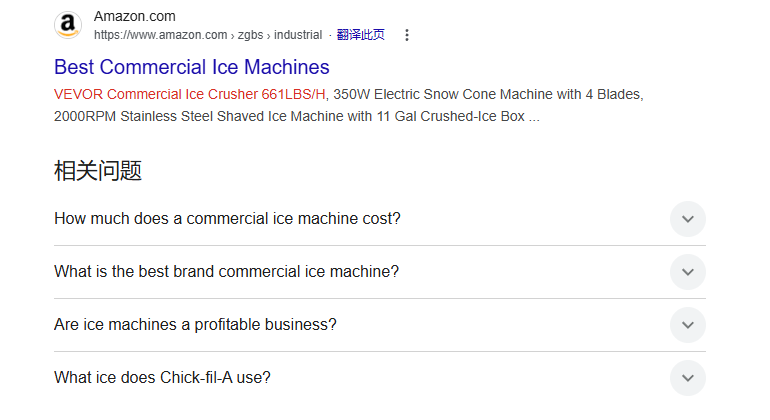Expand the commercial ice machine cost question

pyautogui.click(x=687, y=219)
